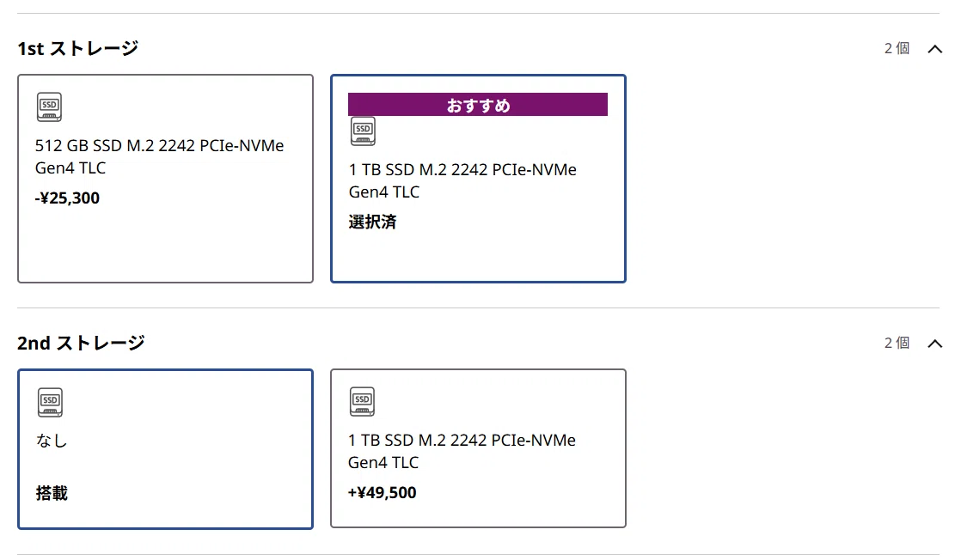This screenshot has height=560, width=955.
Task: Add 1 TB SSD as 2nd storage
Action: (478, 448)
